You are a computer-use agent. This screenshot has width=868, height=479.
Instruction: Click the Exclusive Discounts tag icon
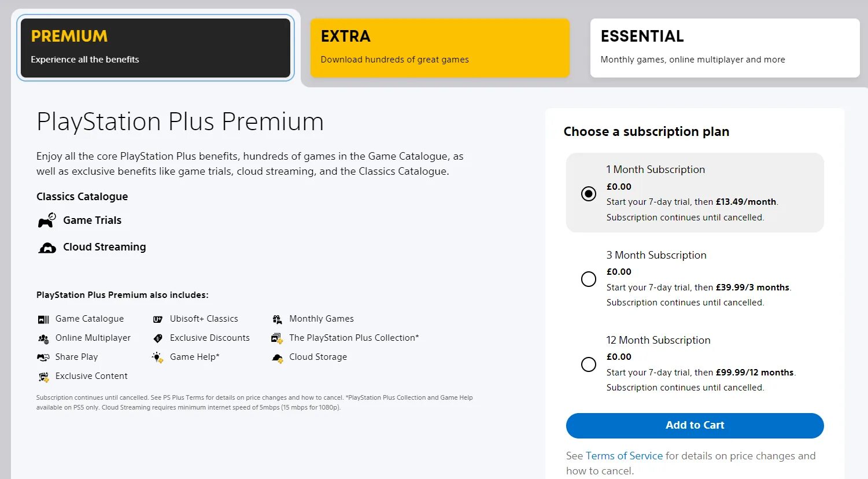(157, 338)
